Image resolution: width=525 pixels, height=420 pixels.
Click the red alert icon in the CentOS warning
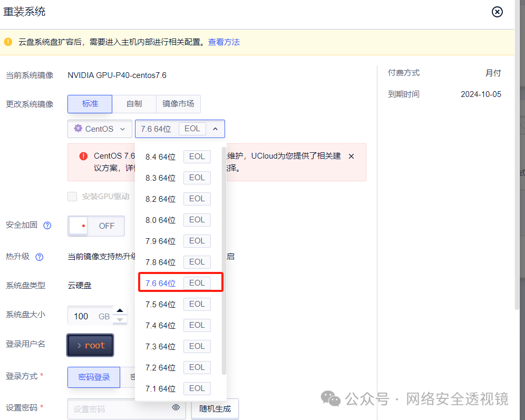(x=82, y=155)
